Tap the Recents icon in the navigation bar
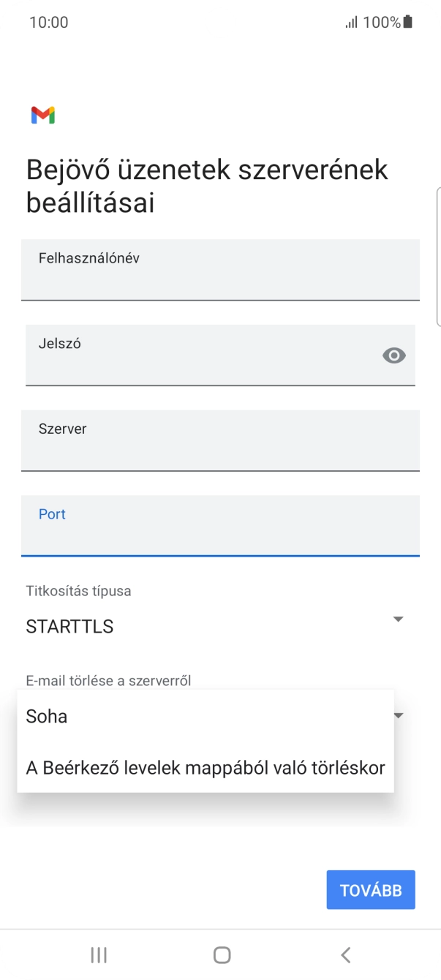 pos(98,954)
